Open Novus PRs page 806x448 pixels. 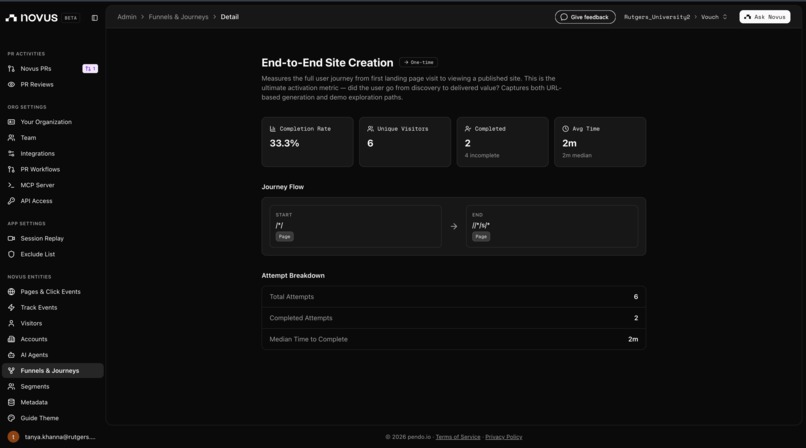coord(36,68)
